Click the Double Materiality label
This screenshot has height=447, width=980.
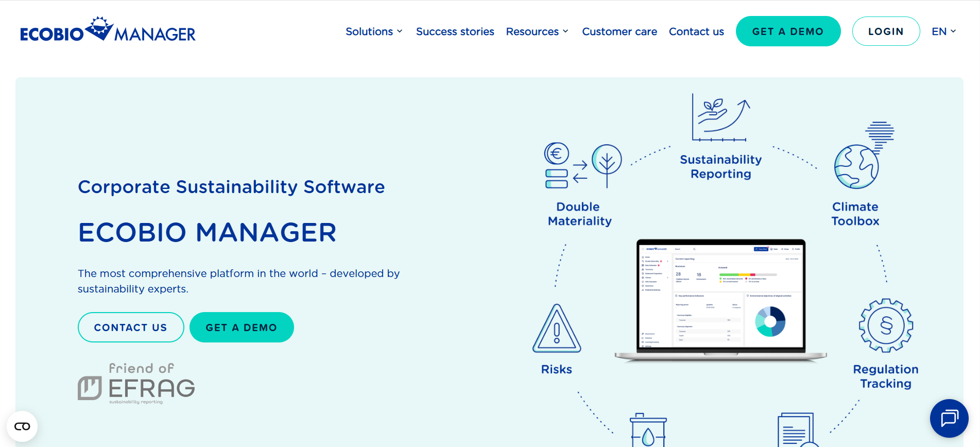pyautogui.click(x=579, y=214)
